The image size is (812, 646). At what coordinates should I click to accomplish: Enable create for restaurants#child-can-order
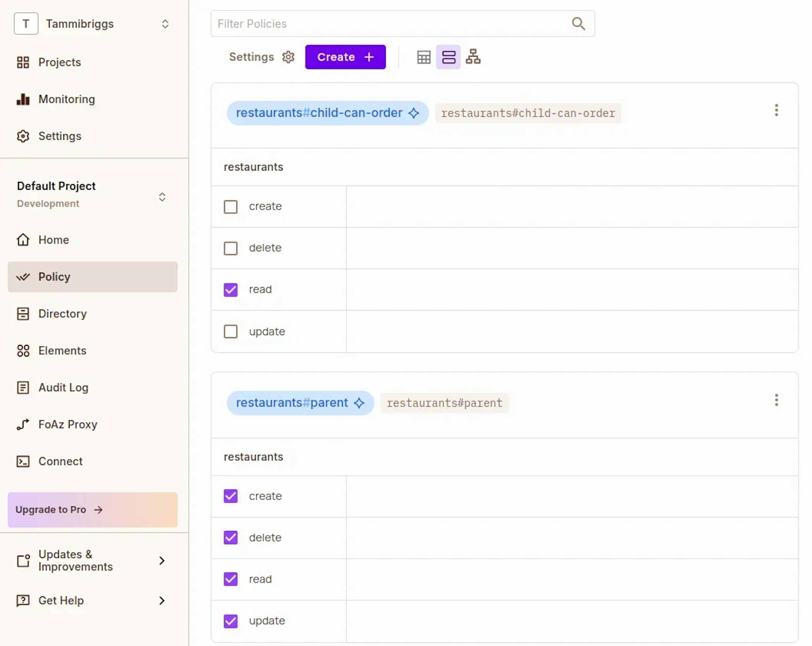tap(230, 206)
